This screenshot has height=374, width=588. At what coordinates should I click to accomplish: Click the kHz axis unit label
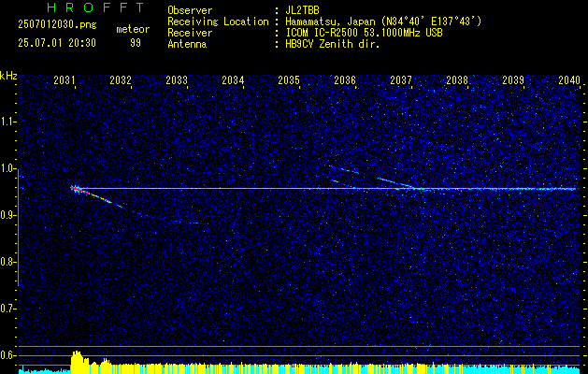click(8, 76)
